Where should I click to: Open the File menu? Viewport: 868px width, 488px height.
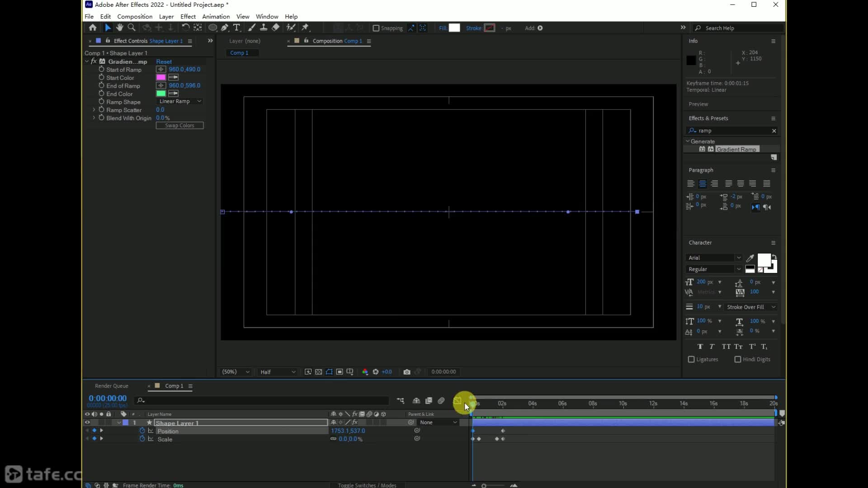[89, 17]
